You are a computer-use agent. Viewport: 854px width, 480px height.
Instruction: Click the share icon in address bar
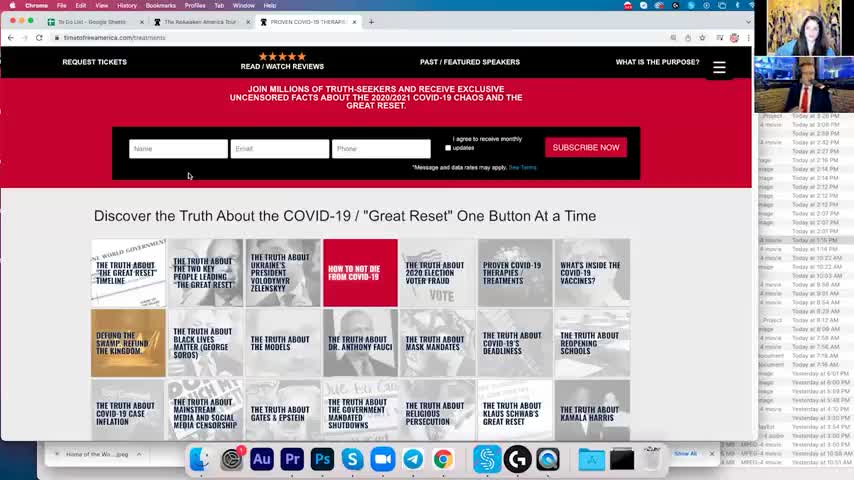point(688,38)
